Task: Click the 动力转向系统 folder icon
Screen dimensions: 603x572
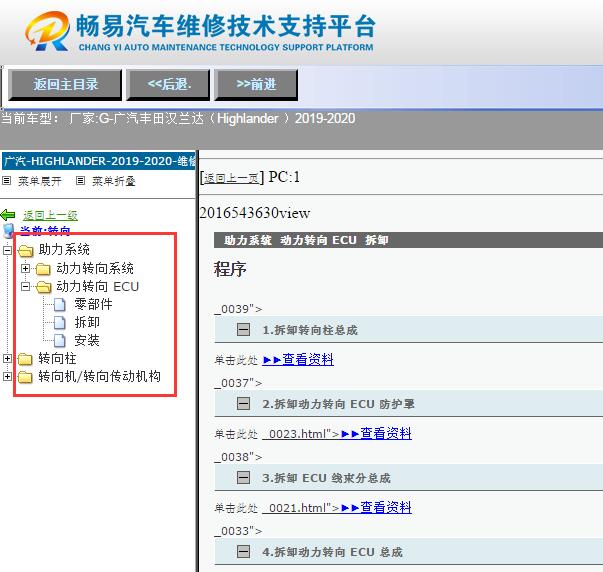Action: (x=43, y=269)
